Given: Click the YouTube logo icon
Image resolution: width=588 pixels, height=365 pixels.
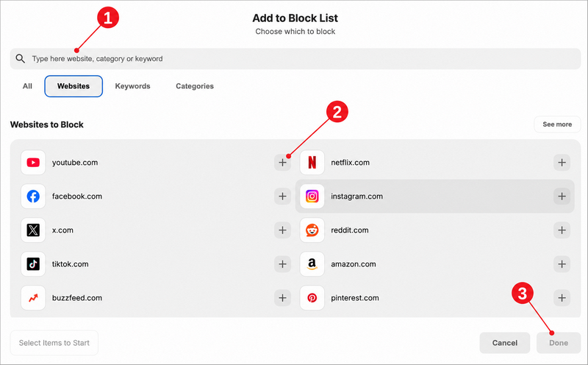Looking at the screenshot, I should click(x=33, y=163).
